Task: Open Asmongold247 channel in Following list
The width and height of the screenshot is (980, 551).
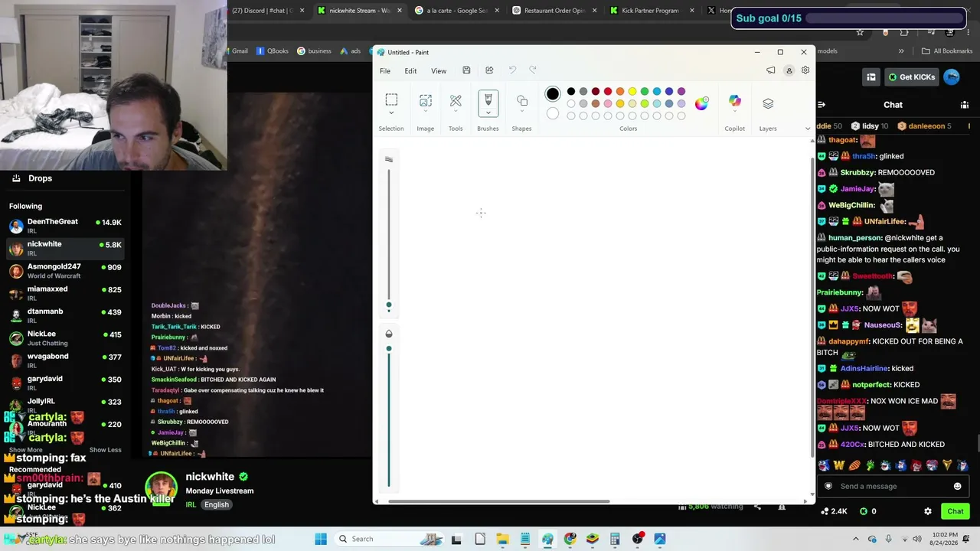Action: pyautogui.click(x=66, y=271)
